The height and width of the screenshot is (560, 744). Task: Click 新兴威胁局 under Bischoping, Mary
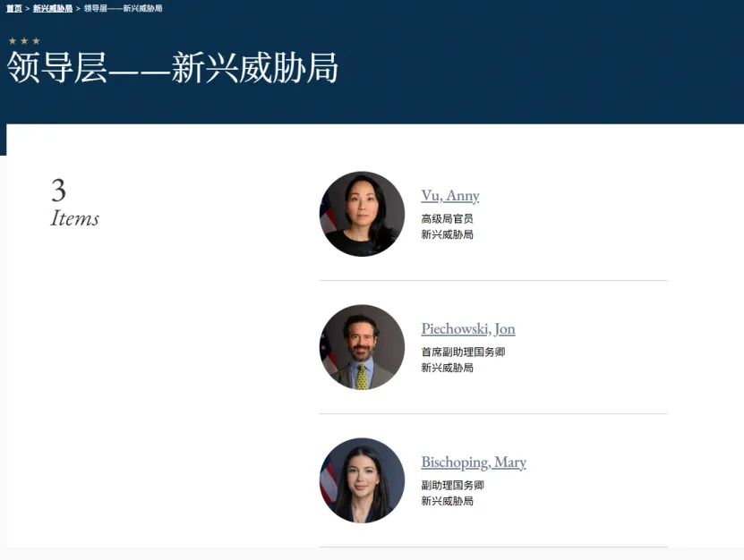(x=447, y=501)
